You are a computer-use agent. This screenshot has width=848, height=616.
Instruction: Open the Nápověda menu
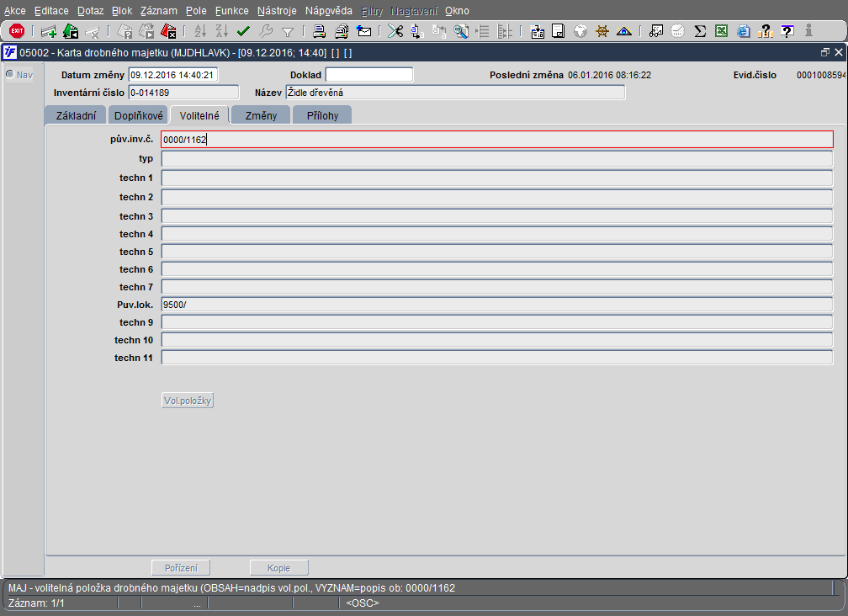pos(329,11)
